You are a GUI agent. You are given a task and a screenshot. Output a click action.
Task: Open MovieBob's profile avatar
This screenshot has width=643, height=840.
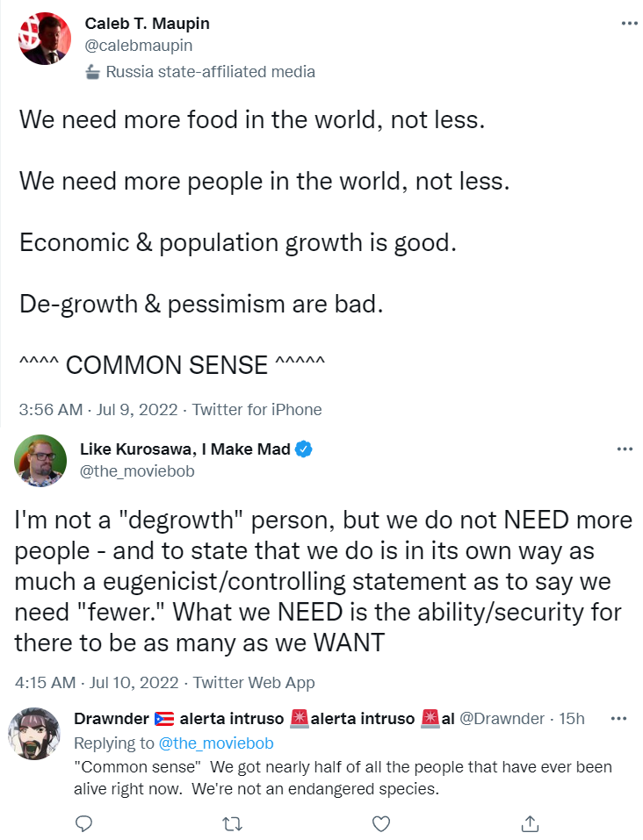pos(40,461)
